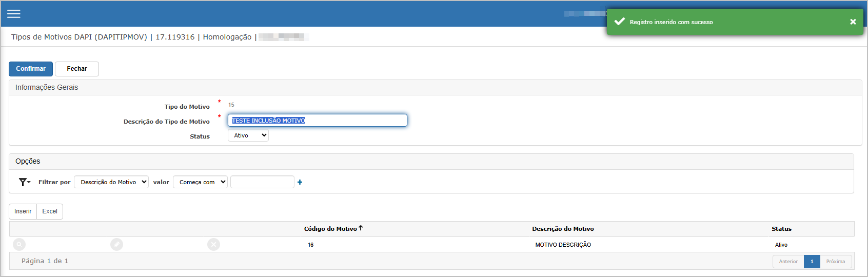The width and height of the screenshot is (868, 277).
Task: Click the filter value text box
Action: (x=262, y=182)
